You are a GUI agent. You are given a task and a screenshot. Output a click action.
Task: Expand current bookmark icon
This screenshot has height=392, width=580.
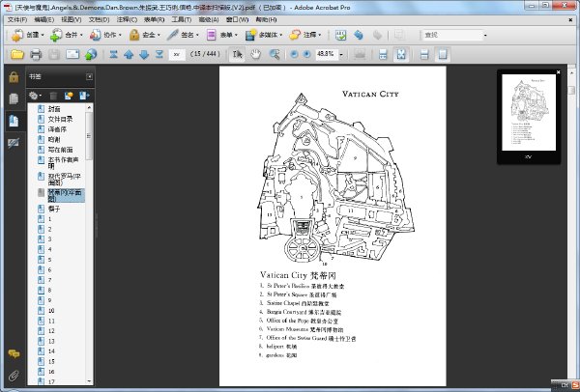tap(84, 96)
